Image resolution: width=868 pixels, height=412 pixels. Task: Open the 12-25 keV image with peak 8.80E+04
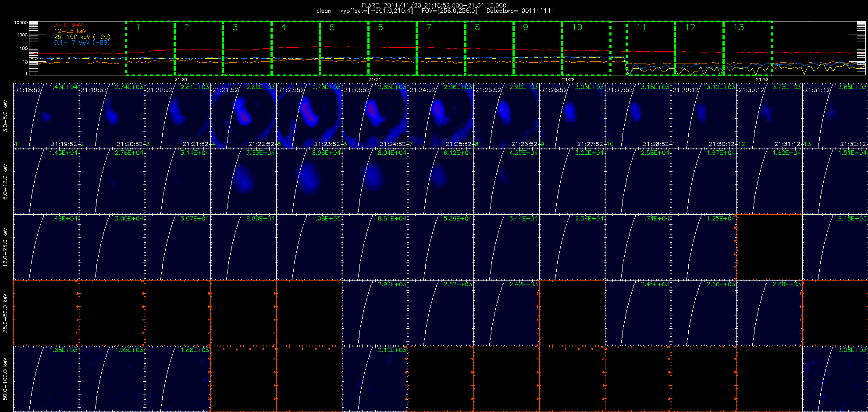[244, 247]
